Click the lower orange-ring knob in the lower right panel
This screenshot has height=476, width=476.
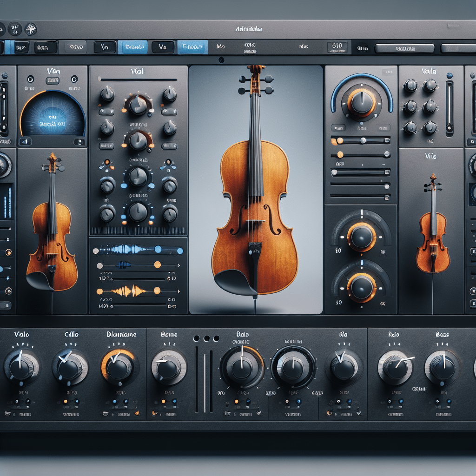[x=361, y=287]
